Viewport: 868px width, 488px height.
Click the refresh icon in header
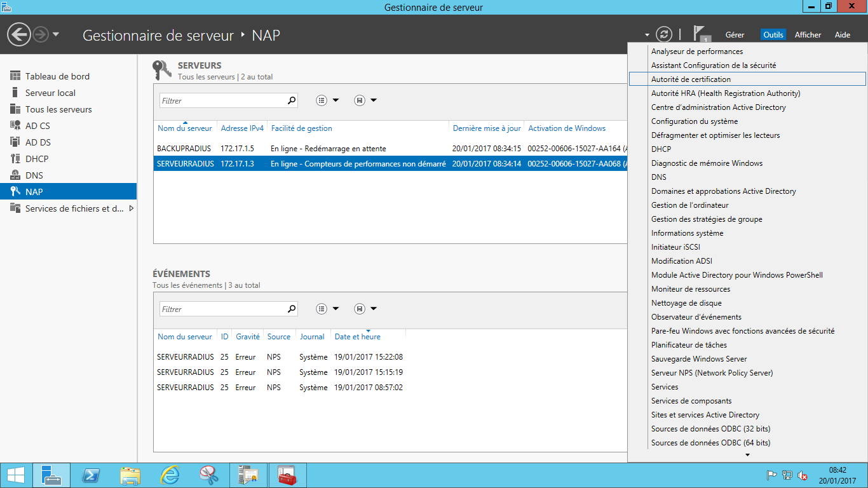pos(664,34)
